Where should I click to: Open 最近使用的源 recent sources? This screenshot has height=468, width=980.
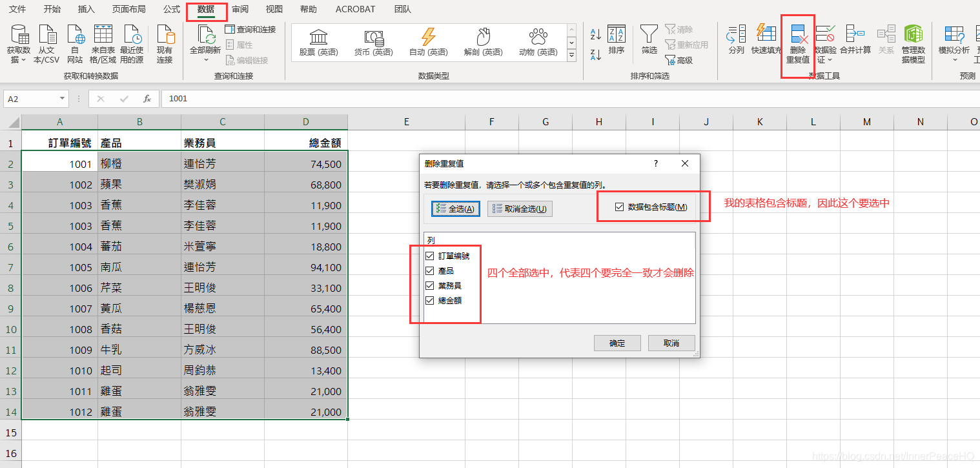coord(132,44)
